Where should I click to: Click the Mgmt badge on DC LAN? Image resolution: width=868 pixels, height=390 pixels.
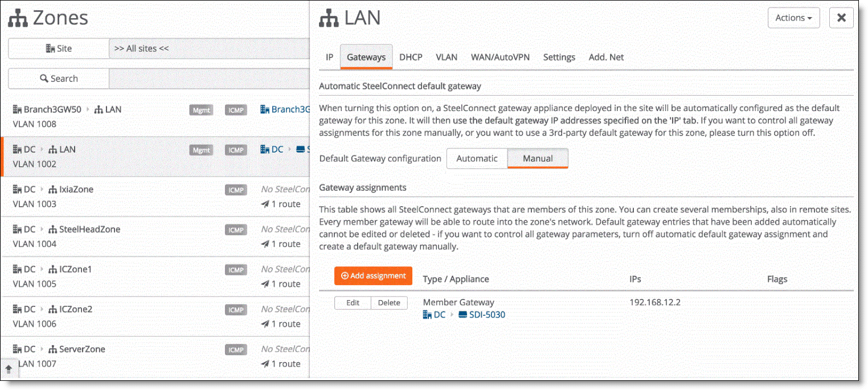(x=201, y=150)
